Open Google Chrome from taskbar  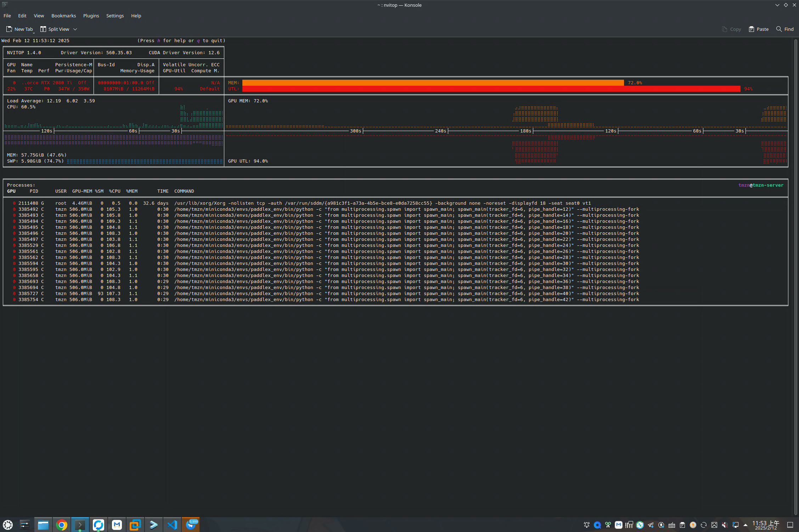62,525
